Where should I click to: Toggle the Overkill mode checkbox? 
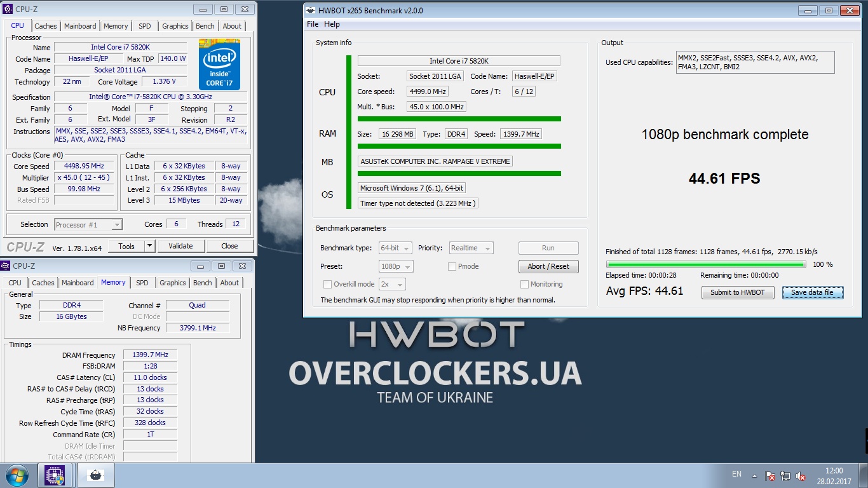(x=327, y=284)
